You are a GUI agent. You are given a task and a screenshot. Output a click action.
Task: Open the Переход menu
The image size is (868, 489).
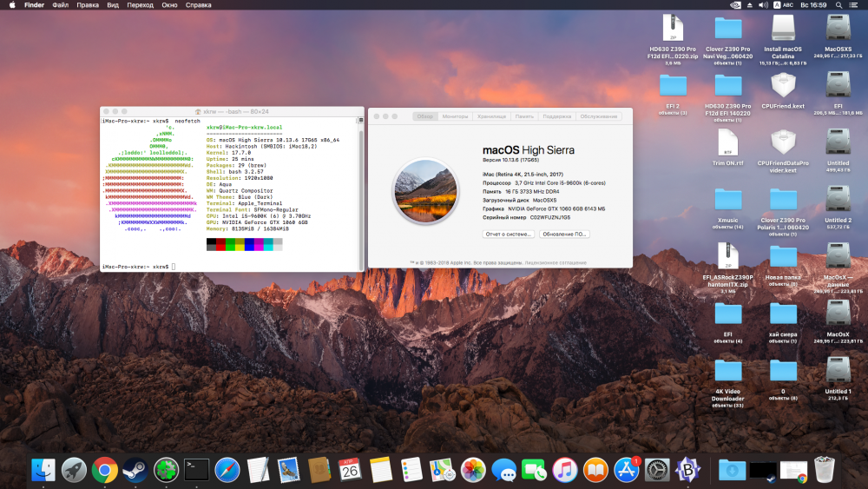(x=140, y=5)
